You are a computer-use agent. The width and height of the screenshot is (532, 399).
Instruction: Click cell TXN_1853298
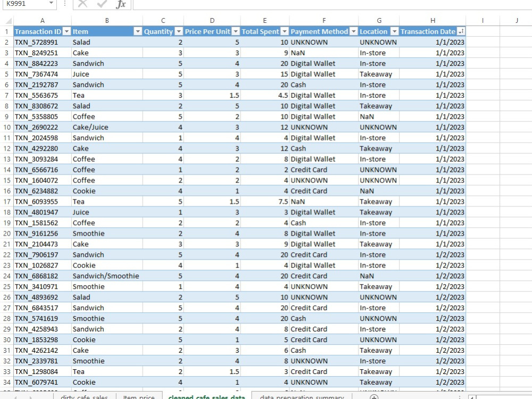tap(43, 339)
